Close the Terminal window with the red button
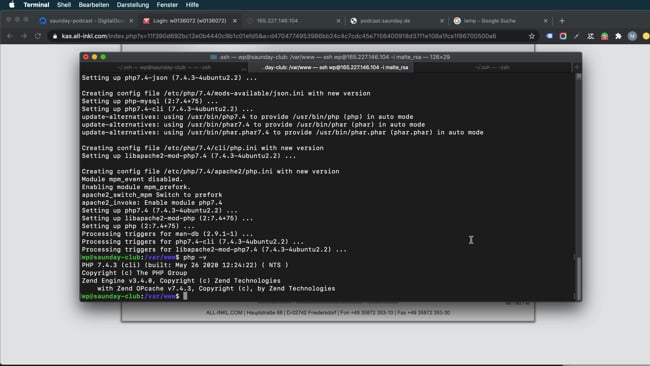The height and width of the screenshot is (366, 650). [86, 57]
